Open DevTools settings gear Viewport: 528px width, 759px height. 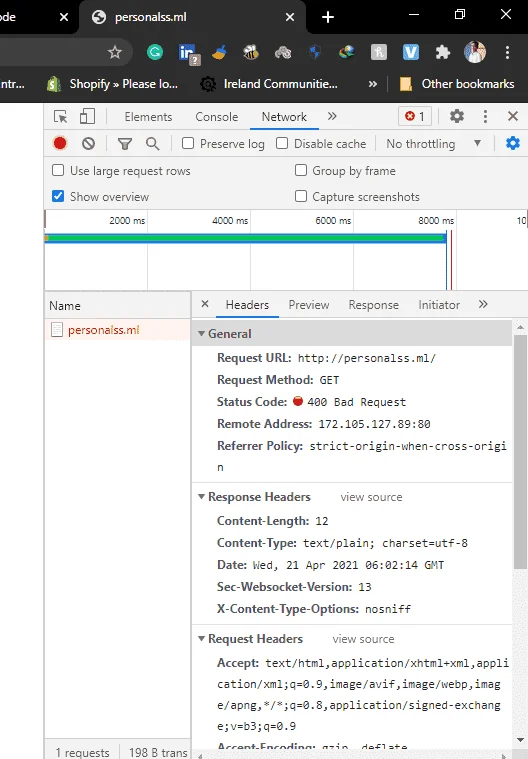point(456,116)
